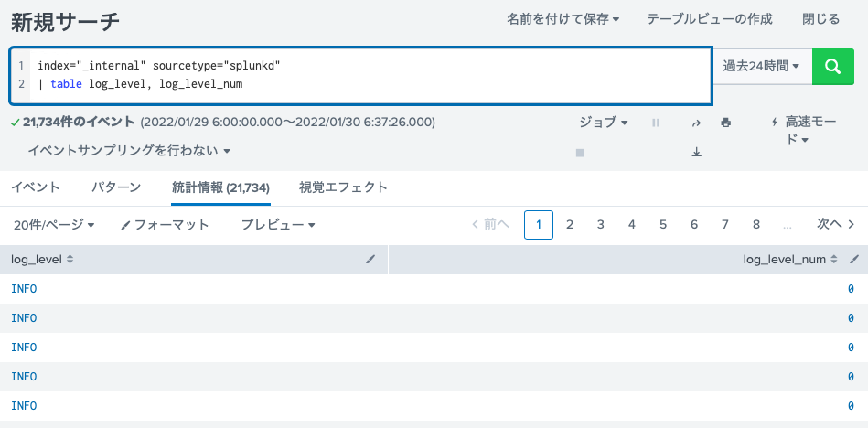Open the イベントサンプリングを行わない dropdown
Viewport: 868px width, 428px height.
[x=129, y=151]
